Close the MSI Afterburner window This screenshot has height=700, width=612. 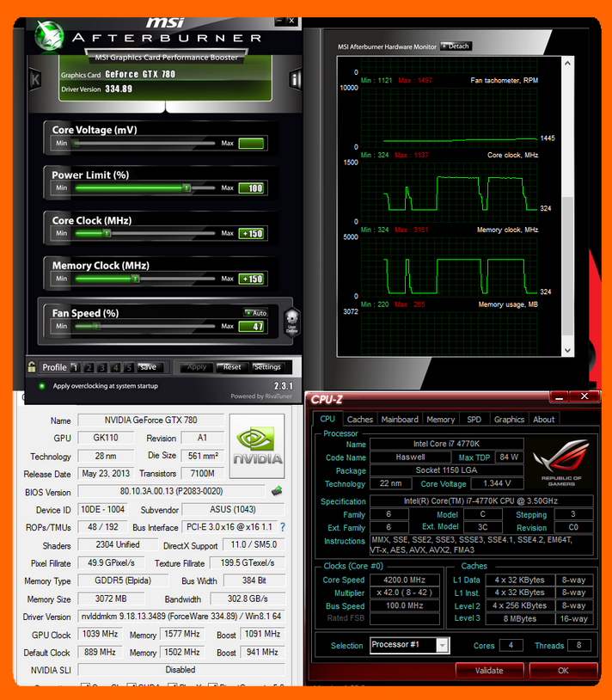point(291,21)
